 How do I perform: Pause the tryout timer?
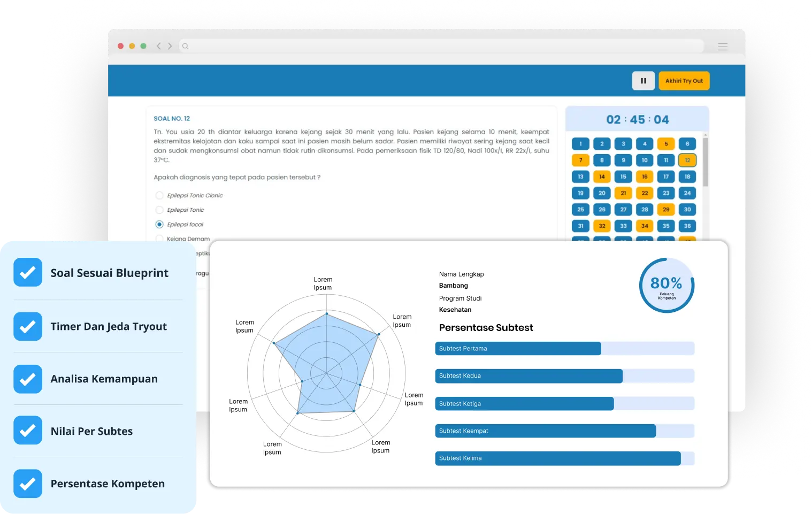643,81
